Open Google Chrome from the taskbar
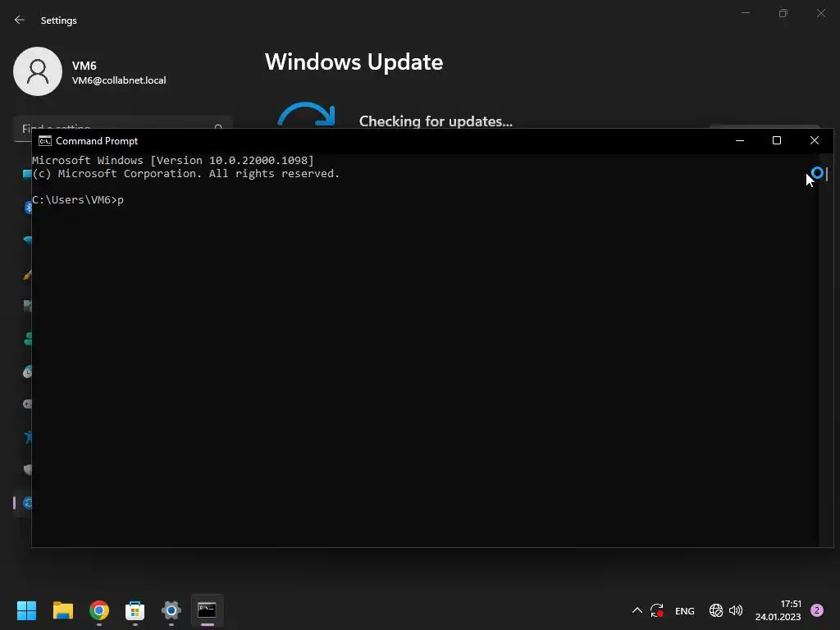This screenshot has width=840, height=630. point(99,610)
